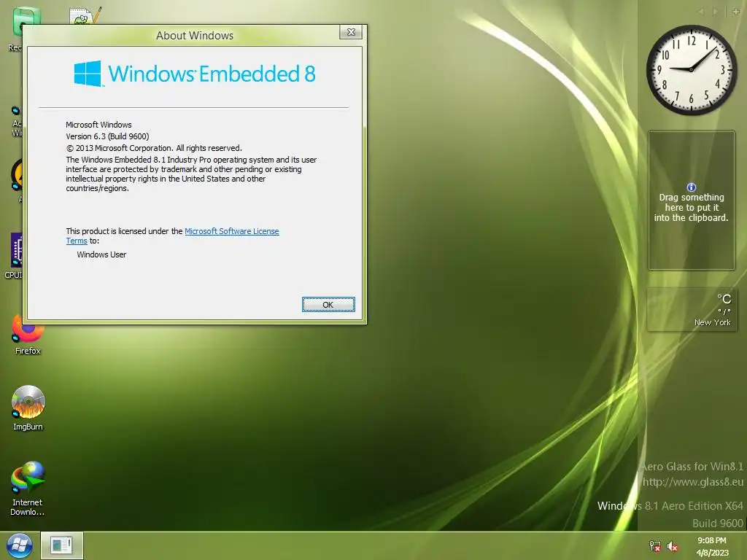This screenshot has width=747, height=560.
Task: Click the "Version 6.3 (Build 9600)" text
Action: (107, 136)
